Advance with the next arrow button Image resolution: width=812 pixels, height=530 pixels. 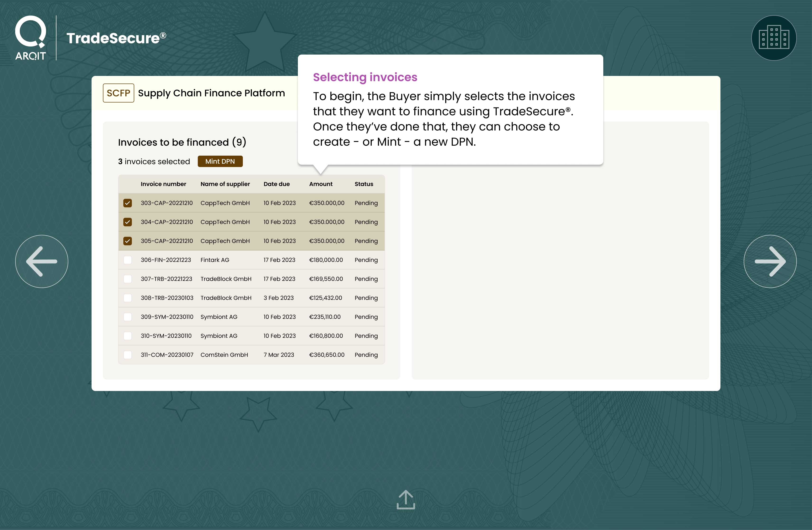pyautogui.click(x=770, y=261)
